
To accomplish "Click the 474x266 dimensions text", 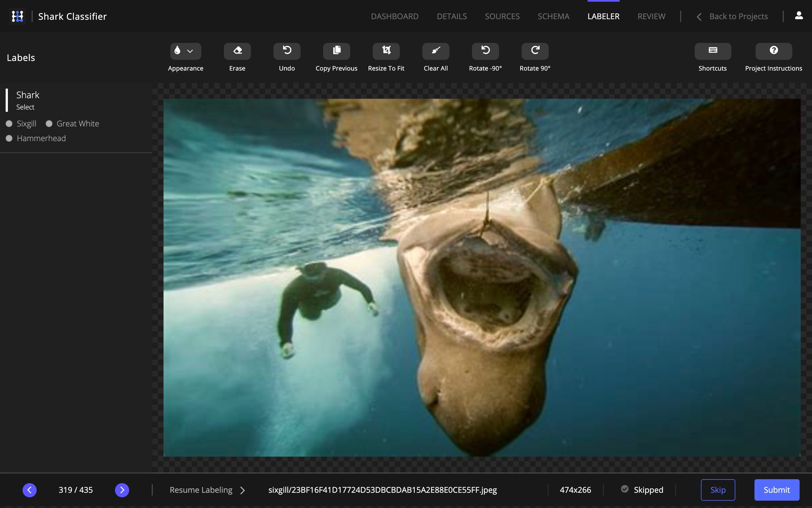I will click(575, 490).
